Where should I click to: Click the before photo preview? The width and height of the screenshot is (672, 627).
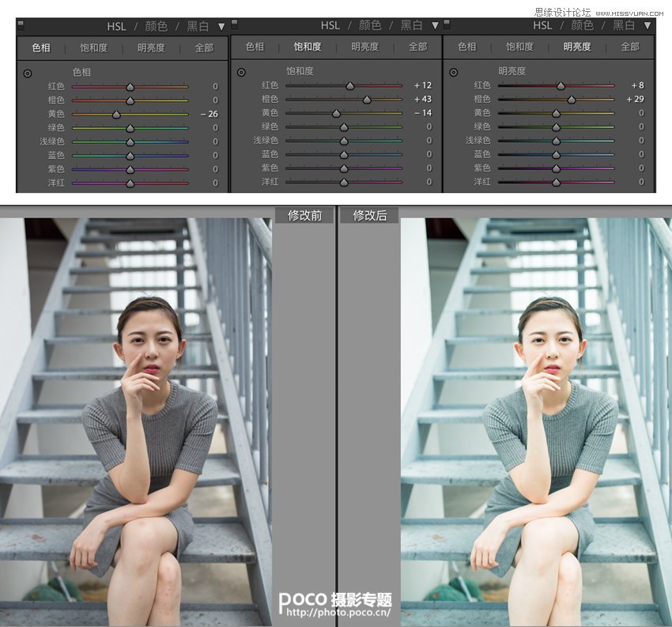click(x=136, y=422)
